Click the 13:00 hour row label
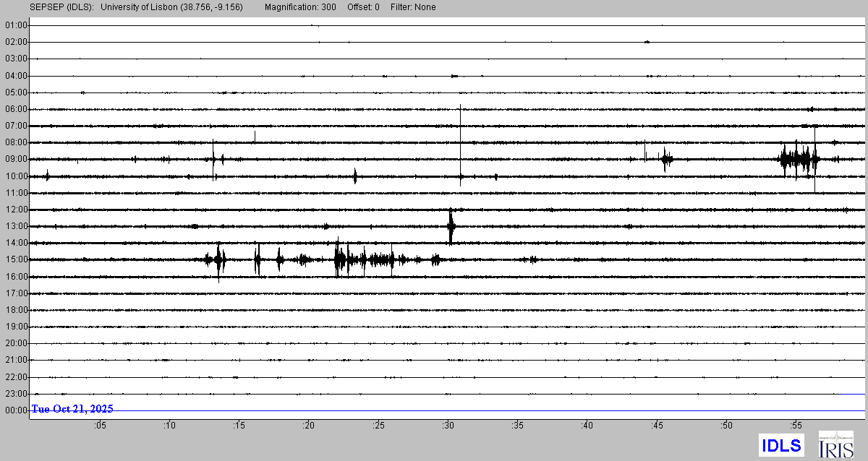868x461 pixels. click(16, 226)
